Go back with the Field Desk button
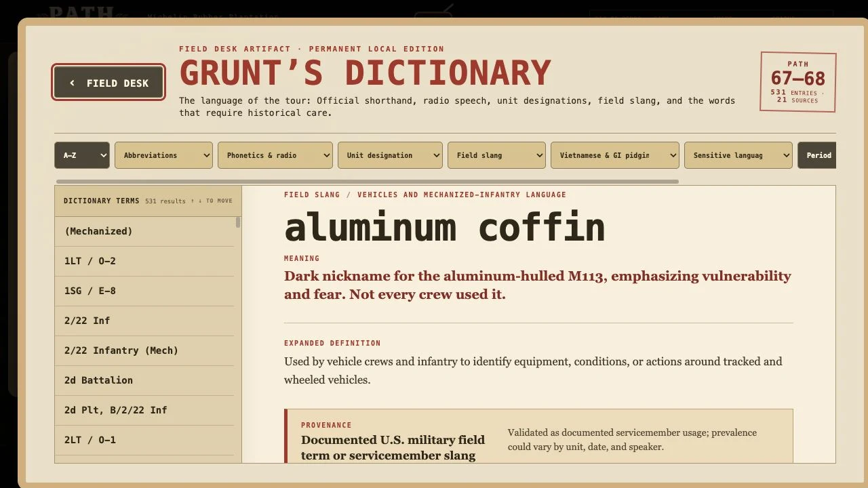868x488 pixels. [108, 83]
